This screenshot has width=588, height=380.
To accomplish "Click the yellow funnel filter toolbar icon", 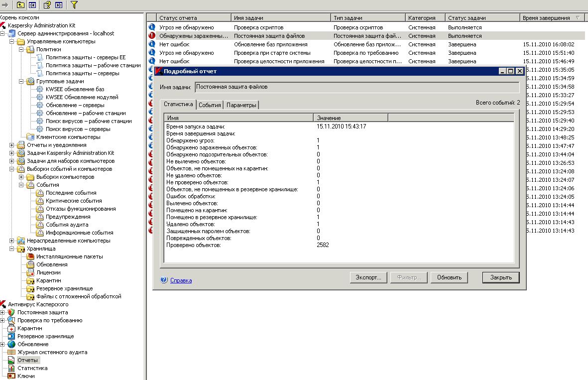I will point(74,5).
